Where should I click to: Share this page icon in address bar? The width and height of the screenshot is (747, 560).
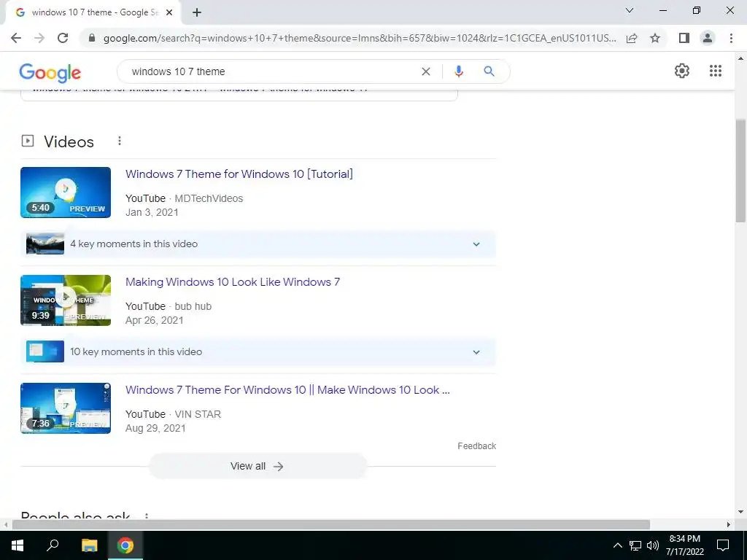click(632, 38)
